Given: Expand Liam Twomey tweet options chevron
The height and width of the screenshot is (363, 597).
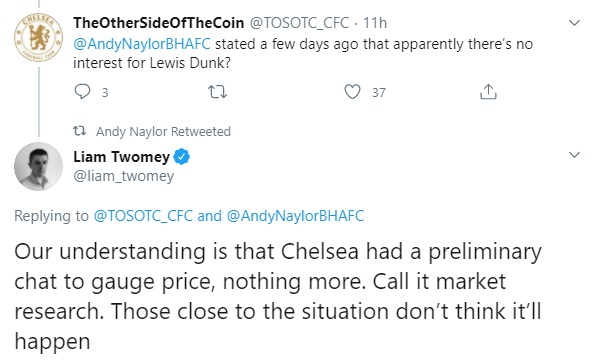Looking at the screenshot, I should coord(574,155).
